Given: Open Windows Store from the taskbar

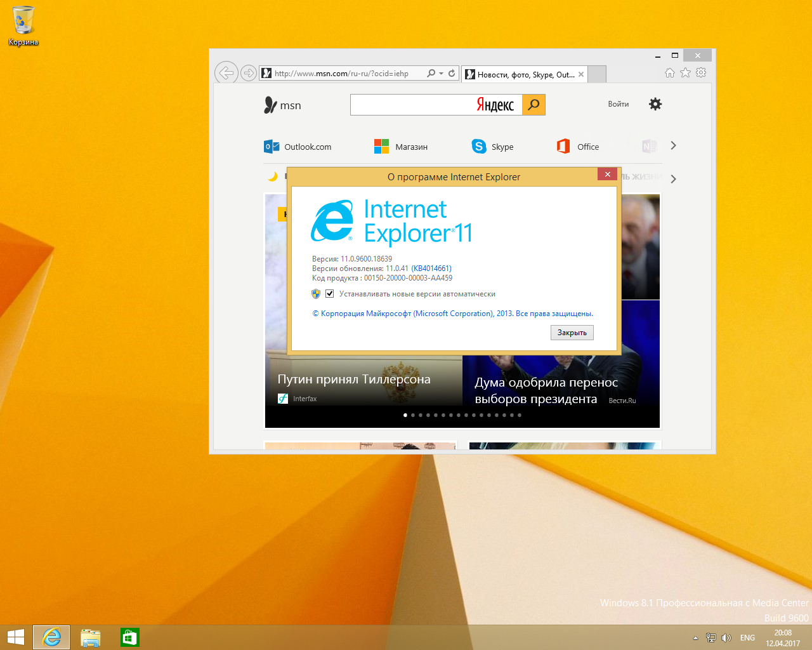Looking at the screenshot, I should click(x=130, y=637).
